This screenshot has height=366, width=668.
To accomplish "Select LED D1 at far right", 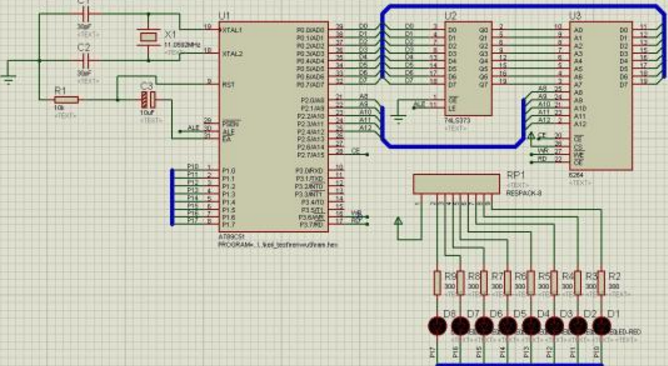I will pyautogui.click(x=602, y=326).
